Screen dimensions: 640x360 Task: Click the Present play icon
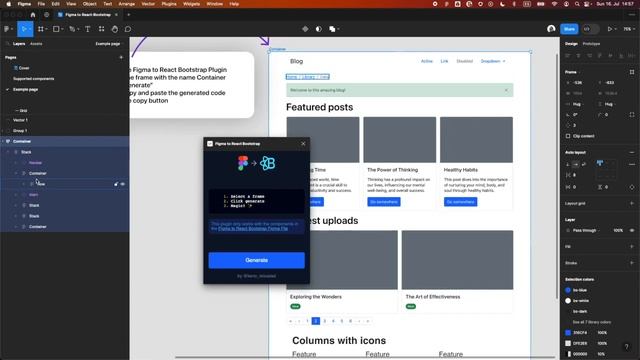click(x=609, y=29)
